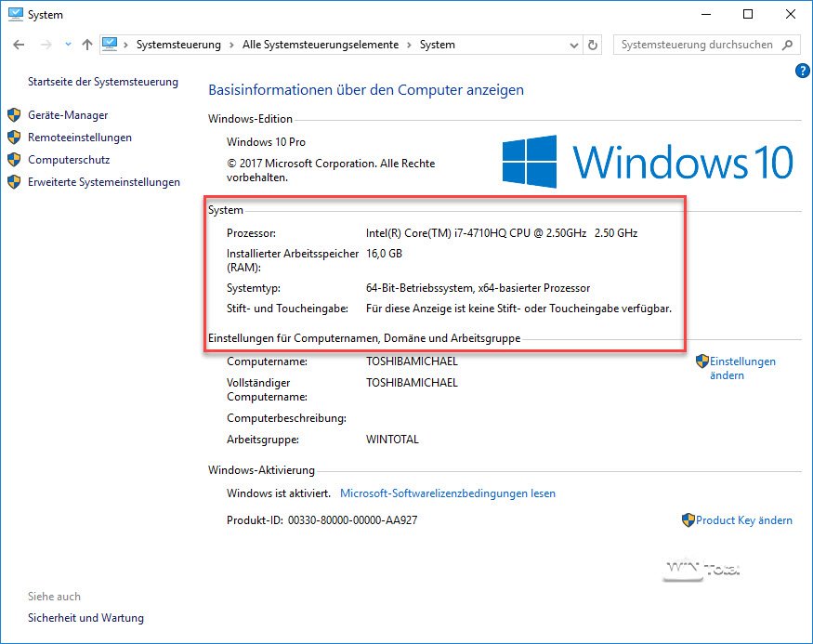Screen dimensions: 813x644
Task: Click the Back navigation arrow
Action: click(x=19, y=46)
